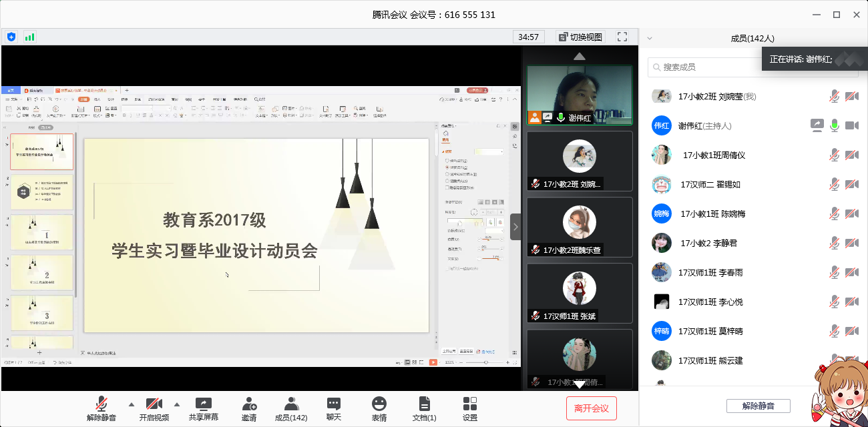Collapse the members panel header chevron
868x427 pixels.
(x=650, y=39)
